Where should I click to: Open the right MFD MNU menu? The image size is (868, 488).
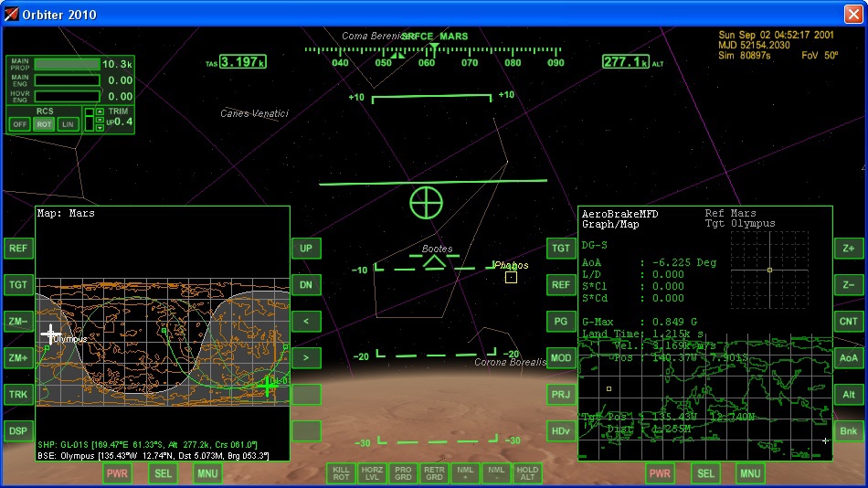(x=750, y=473)
